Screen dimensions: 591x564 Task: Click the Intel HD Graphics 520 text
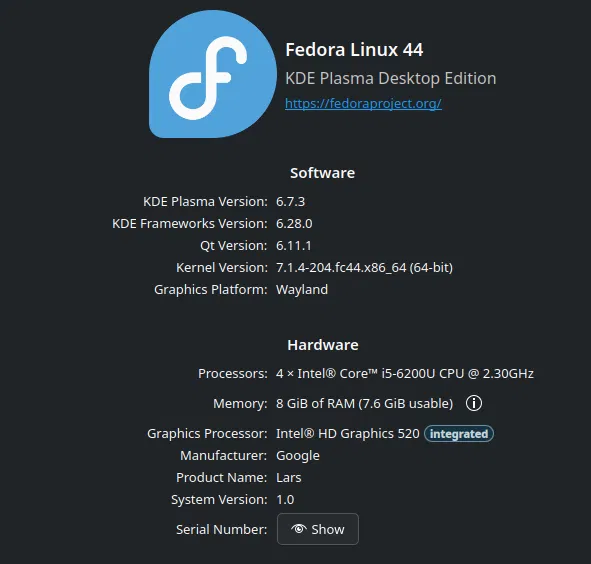347,434
